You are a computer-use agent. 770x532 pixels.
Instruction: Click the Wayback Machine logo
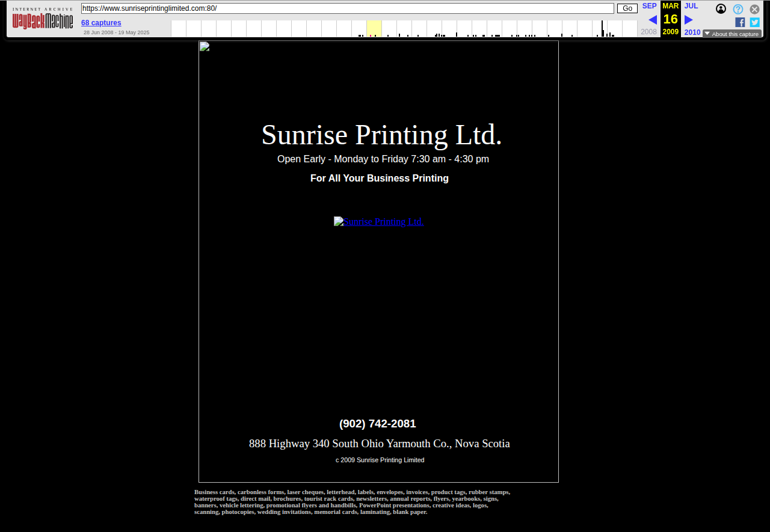click(x=43, y=19)
